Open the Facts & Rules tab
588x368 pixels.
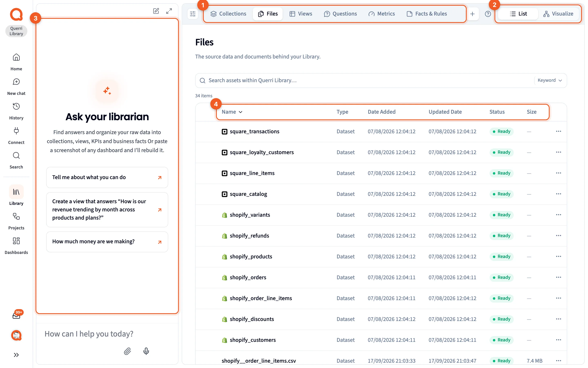click(427, 14)
